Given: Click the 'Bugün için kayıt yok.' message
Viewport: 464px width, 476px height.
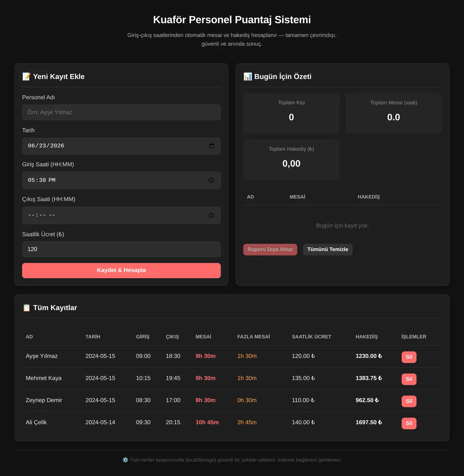Looking at the screenshot, I should (x=343, y=226).
